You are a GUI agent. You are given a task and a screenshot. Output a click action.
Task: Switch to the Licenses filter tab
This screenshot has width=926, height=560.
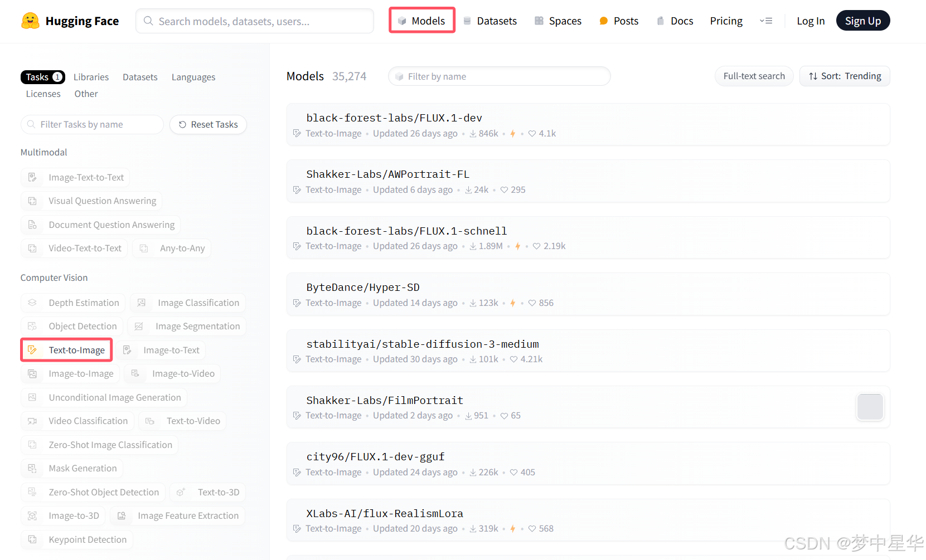pyautogui.click(x=43, y=94)
